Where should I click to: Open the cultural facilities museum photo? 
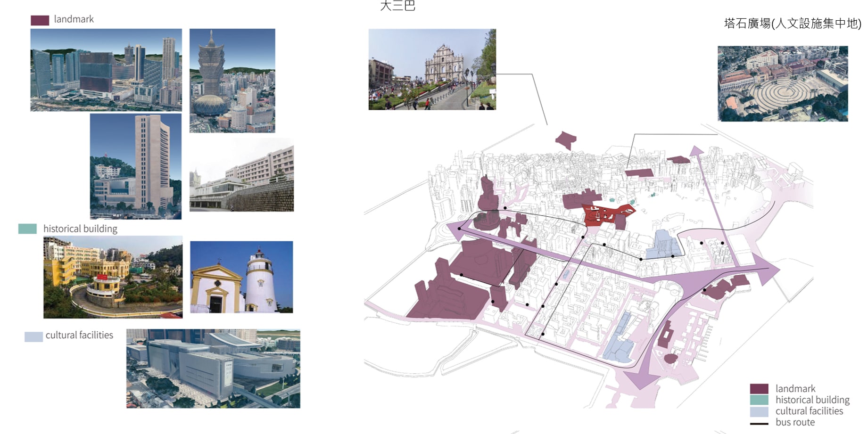click(213, 368)
